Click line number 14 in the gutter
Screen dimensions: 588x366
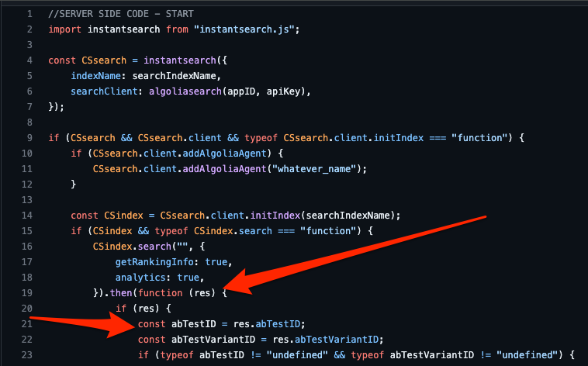[27, 216]
